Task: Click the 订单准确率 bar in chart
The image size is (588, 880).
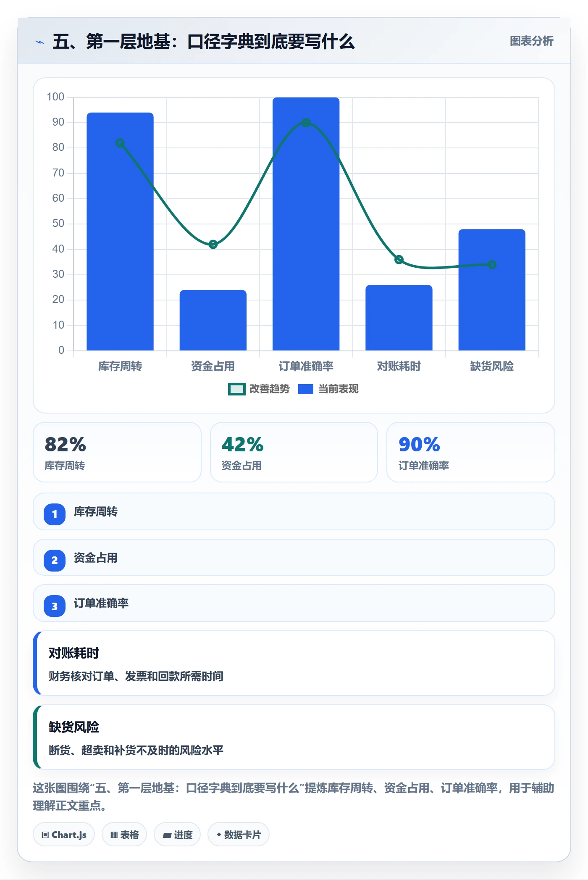Action: (x=306, y=224)
